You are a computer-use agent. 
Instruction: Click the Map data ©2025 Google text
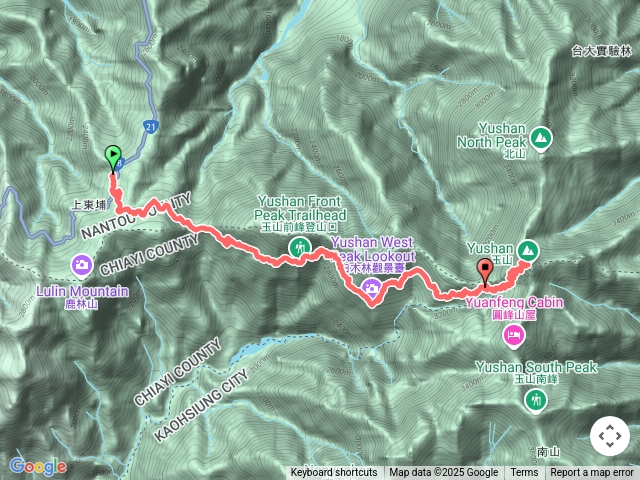pyautogui.click(x=444, y=473)
